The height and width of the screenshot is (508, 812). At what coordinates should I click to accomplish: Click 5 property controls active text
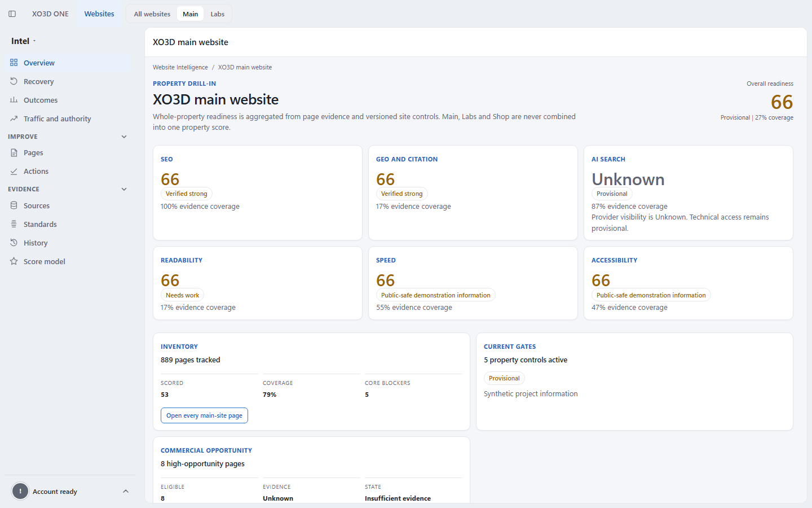pos(526,360)
